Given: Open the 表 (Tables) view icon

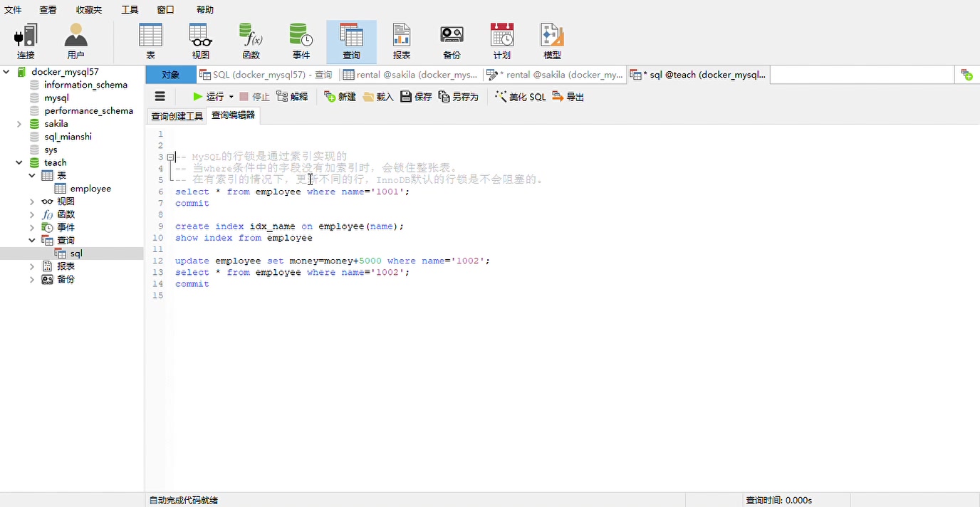Looking at the screenshot, I should pyautogui.click(x=150, y=41).
